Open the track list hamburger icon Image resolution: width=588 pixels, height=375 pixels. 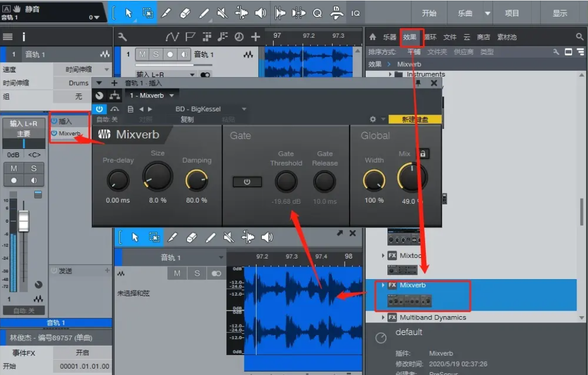click(7, 37)
